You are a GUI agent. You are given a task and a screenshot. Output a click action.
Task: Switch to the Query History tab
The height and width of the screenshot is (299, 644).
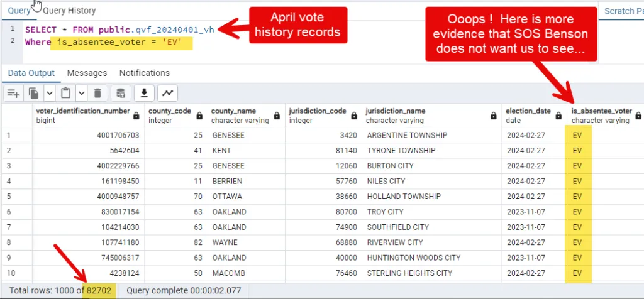(69, 10)
